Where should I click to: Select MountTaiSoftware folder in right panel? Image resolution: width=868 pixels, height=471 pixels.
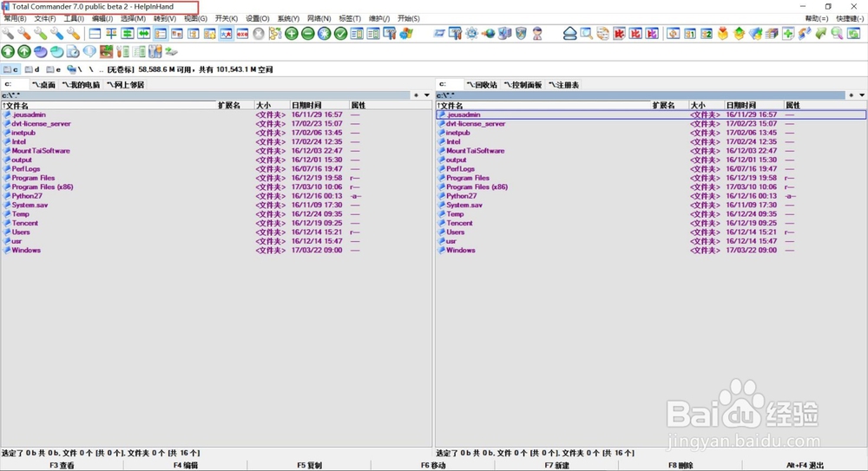coord(651,151)
